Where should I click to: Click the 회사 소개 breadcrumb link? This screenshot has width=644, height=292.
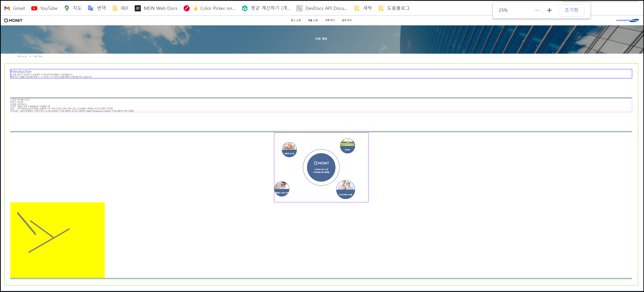click(22, 56)
